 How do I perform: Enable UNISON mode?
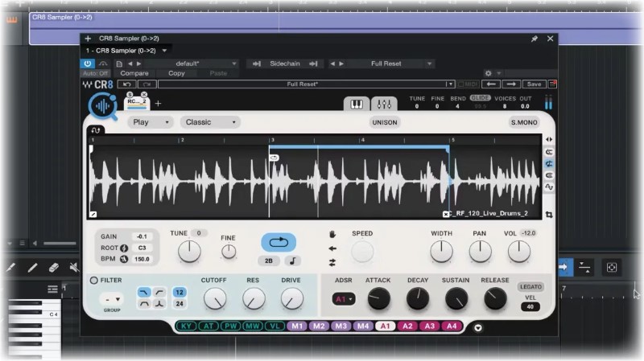pyautogui.click(x=385, y=122)
